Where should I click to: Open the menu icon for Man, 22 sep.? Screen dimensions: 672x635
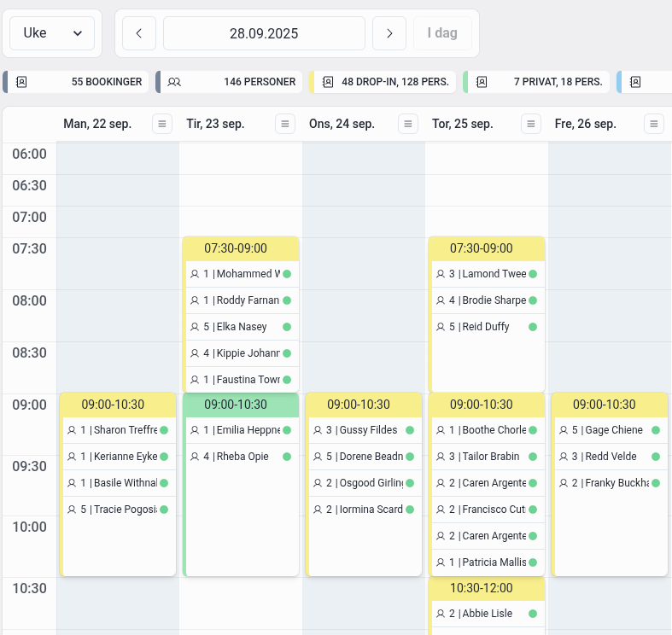click(162, 124)
